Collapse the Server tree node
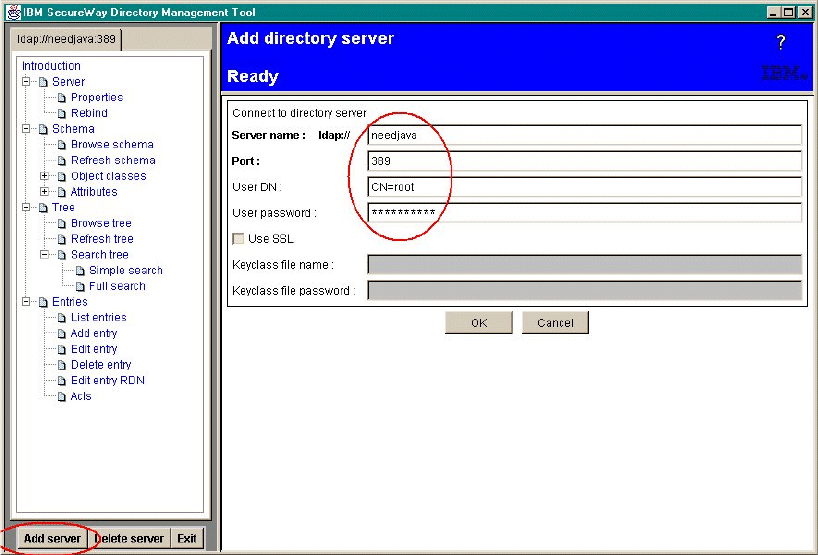The image size is (818, 555). tap(26, 82)
